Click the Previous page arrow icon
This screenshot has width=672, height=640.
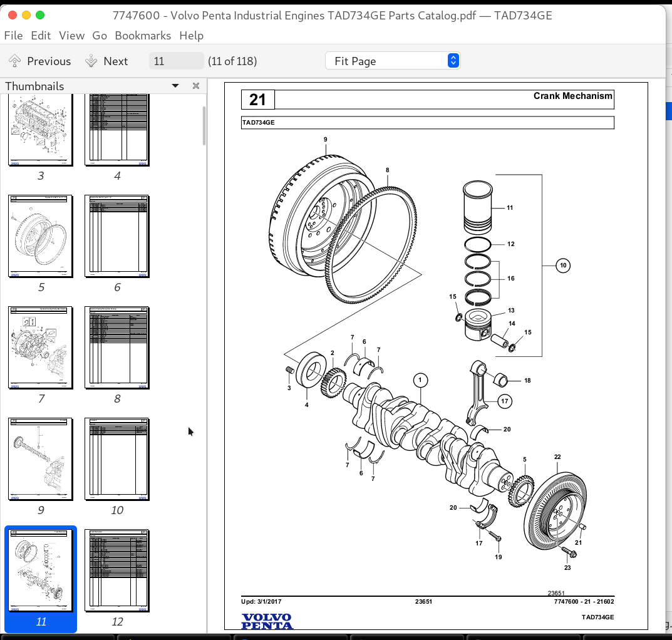pos(14,61)
